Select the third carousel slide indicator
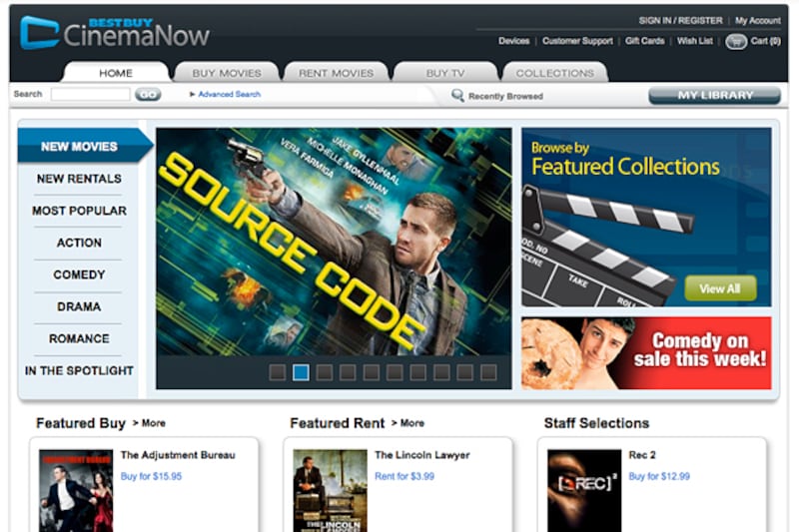 [x=324, y=372]
